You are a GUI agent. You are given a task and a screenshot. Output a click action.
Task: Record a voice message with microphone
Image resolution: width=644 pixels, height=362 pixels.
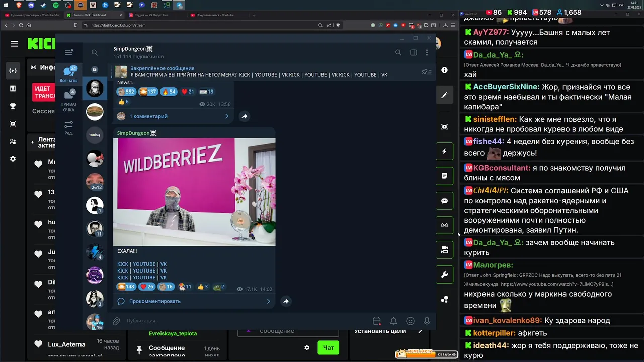(x=427, y=321)
